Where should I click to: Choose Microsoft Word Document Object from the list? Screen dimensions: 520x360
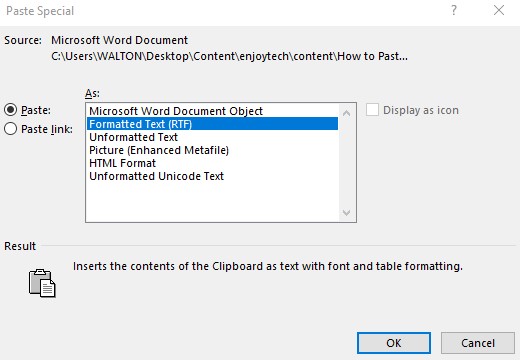212,111
